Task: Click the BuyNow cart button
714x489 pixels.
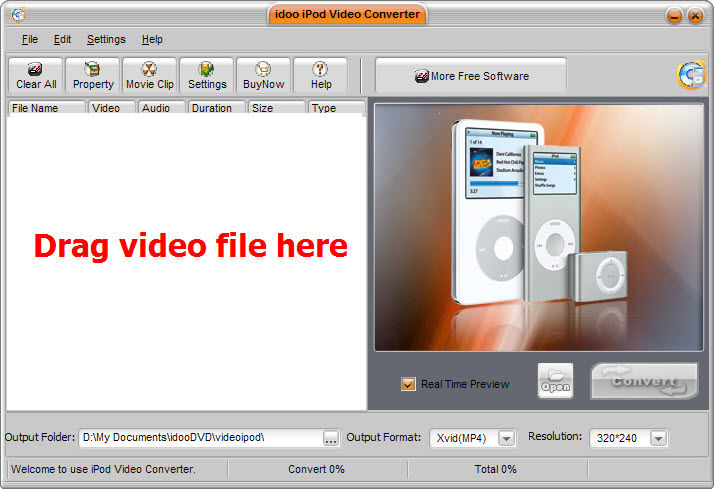Action: coord(264,76)
